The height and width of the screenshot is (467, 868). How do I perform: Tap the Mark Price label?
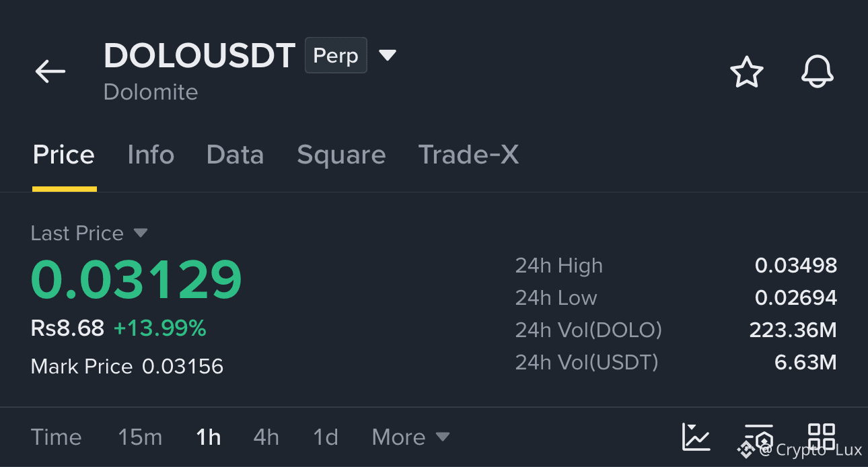pos(81,367)
